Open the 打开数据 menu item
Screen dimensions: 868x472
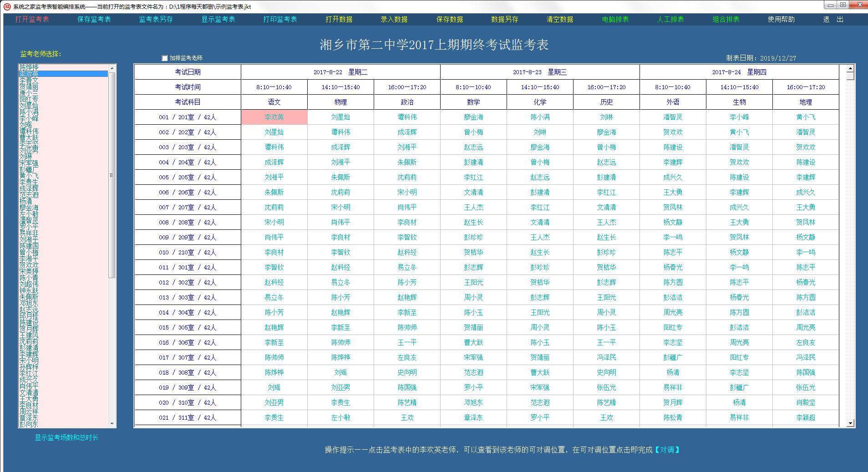339,19
